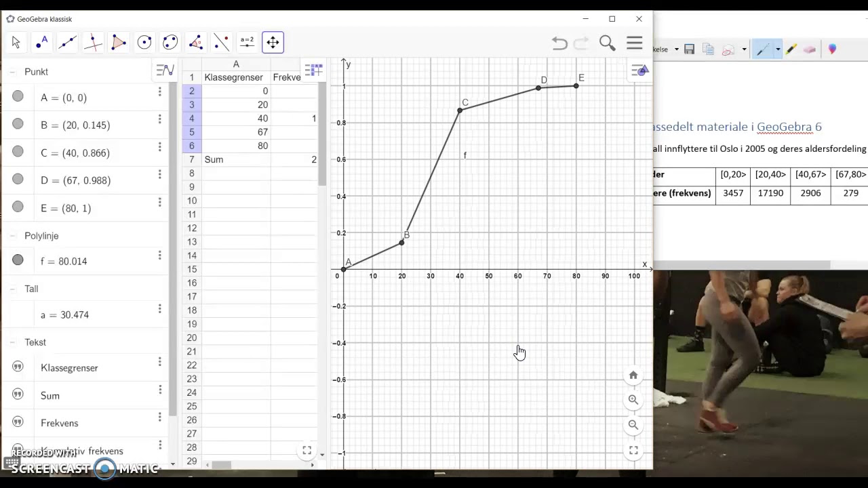The width and height of the screenshot is (868, 488).
Task: Select the Circle with center tool
Action: [x=144, y=43]
